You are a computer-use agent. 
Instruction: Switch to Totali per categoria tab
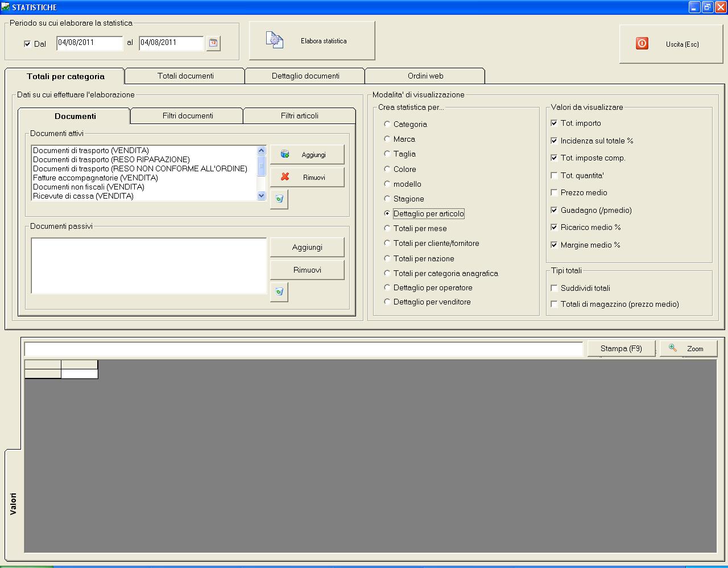(x=65, y=76)
